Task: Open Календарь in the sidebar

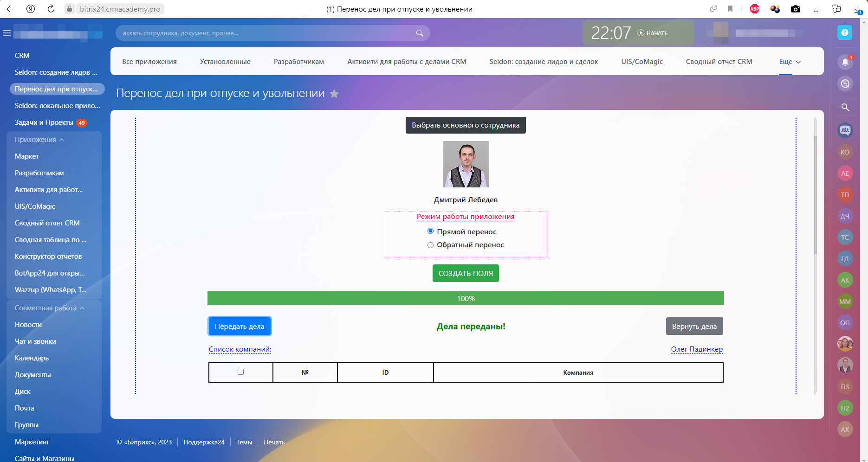Action: tap(32, 358)
